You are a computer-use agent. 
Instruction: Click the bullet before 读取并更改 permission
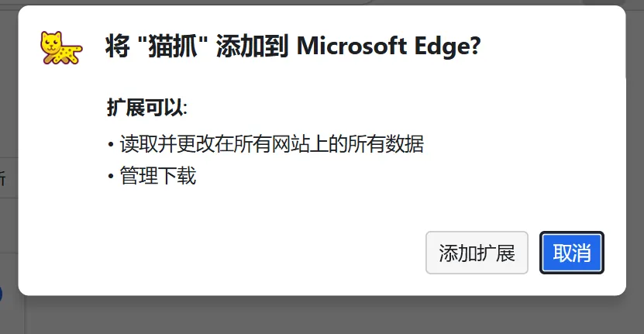[x=111, y=145]
